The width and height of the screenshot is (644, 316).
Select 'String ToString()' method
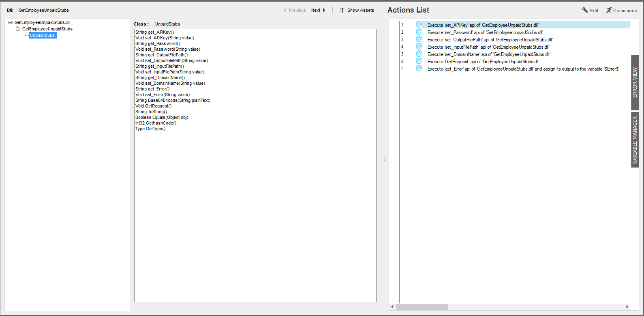151,112
